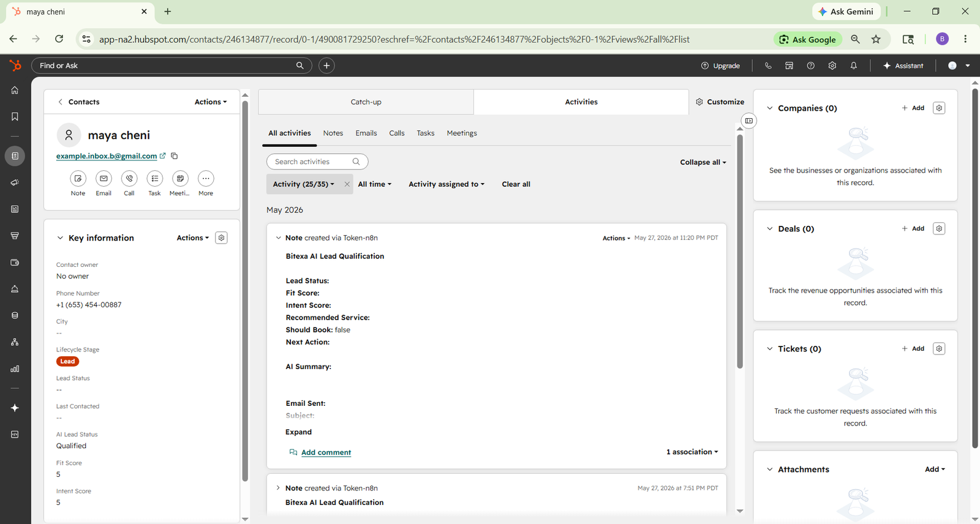Open contact Actions dropdown beside Contacts
This screenshot has height=524, width=980.
[x=211, y=102]
